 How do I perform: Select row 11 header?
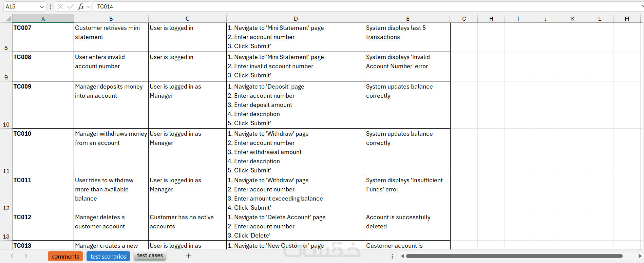6,152
